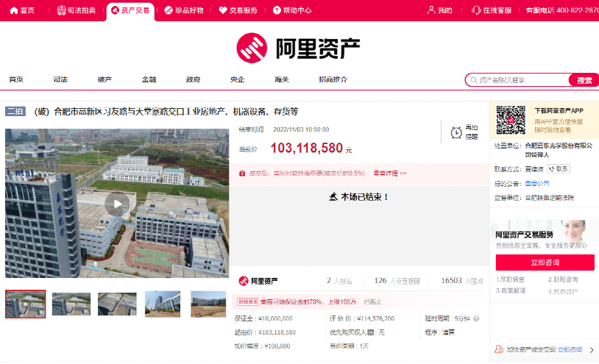Click the gavel icon beside 本场已结束
Viewport: 599px width, 364px height.
pos(333,197)
